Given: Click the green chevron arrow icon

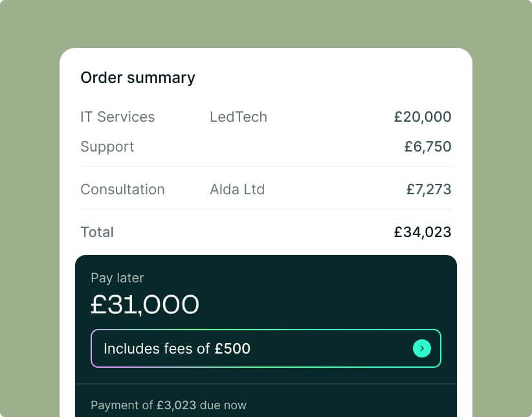Looking at the screenshot, I should pyautogui.click(x=422, y=348).
